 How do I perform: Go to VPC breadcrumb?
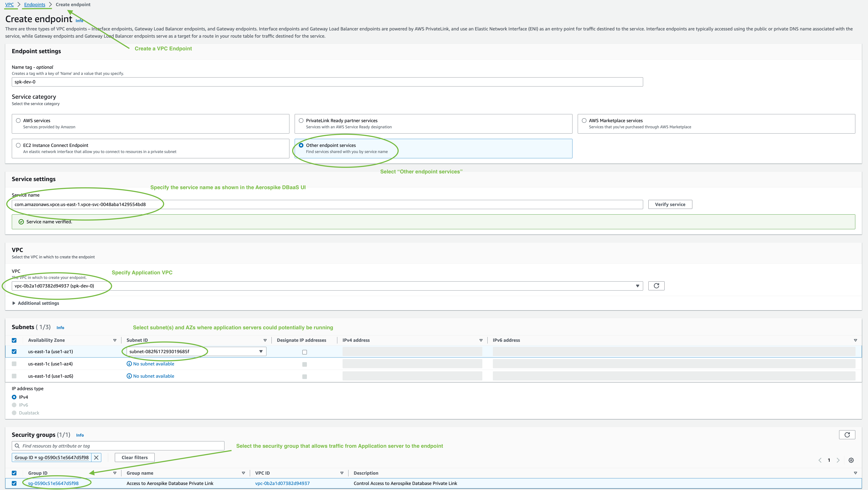[9, 4]
